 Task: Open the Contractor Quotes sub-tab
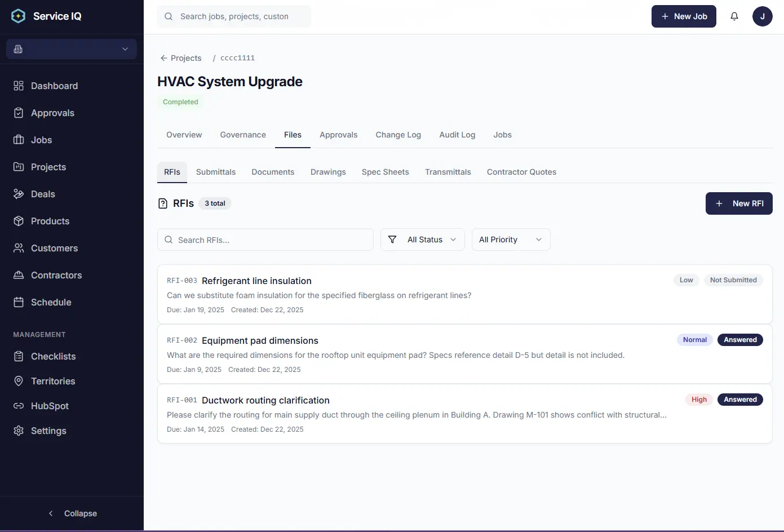pyautogui.click(x=521, y=172)
